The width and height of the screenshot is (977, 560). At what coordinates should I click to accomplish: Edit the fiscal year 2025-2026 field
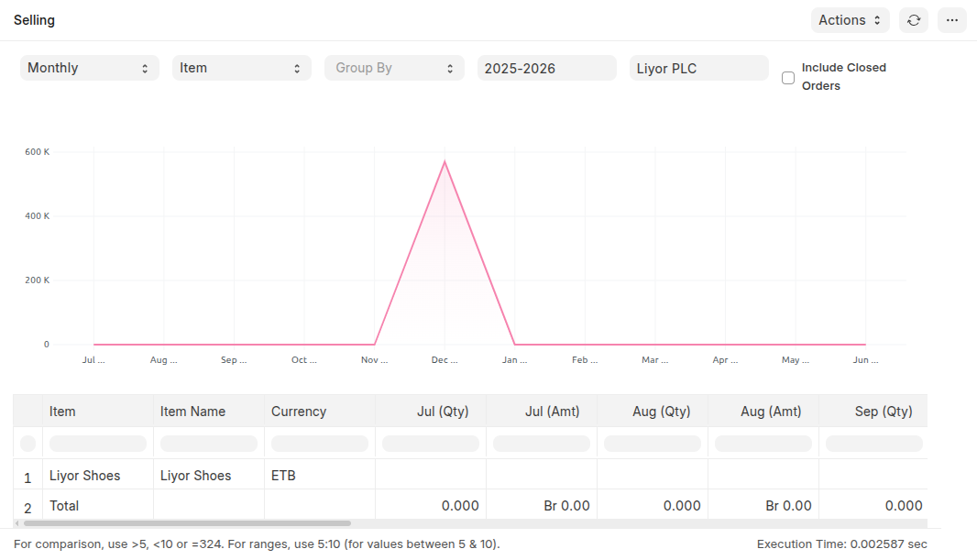point(546,68)
